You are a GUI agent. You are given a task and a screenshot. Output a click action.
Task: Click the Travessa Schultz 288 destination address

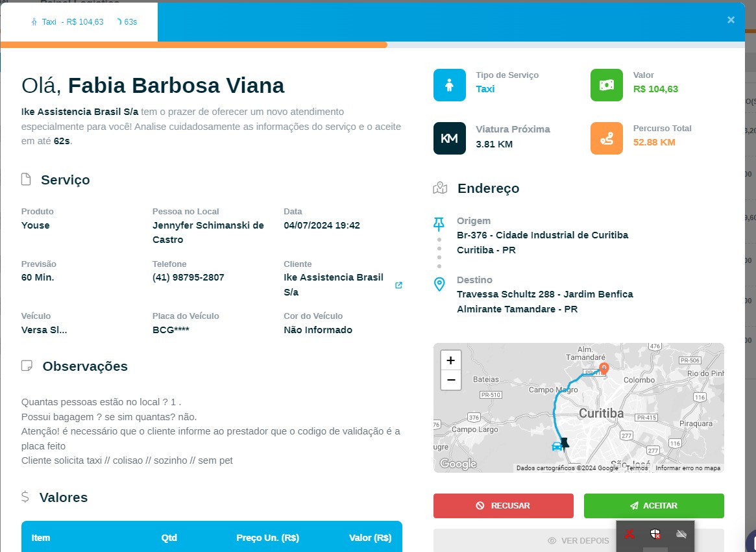click(545, 301)
